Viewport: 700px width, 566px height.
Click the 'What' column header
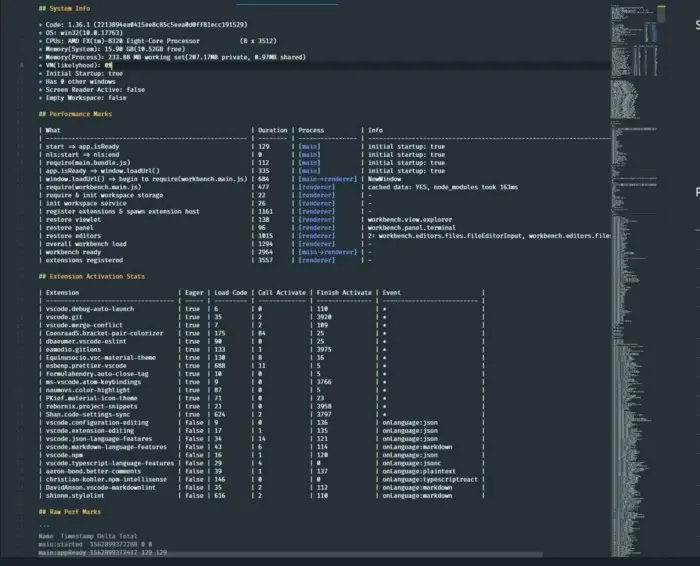point(53,130)
